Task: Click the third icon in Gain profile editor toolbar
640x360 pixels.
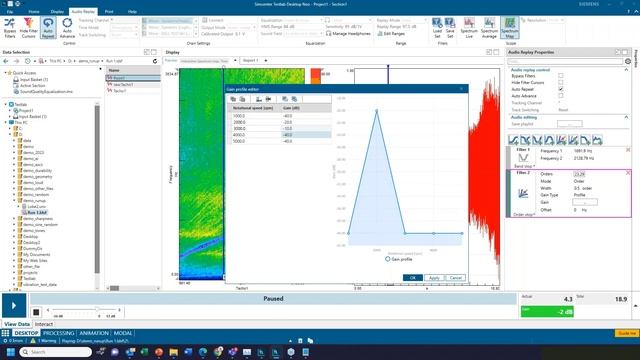Action: click(x=259, y=99)
